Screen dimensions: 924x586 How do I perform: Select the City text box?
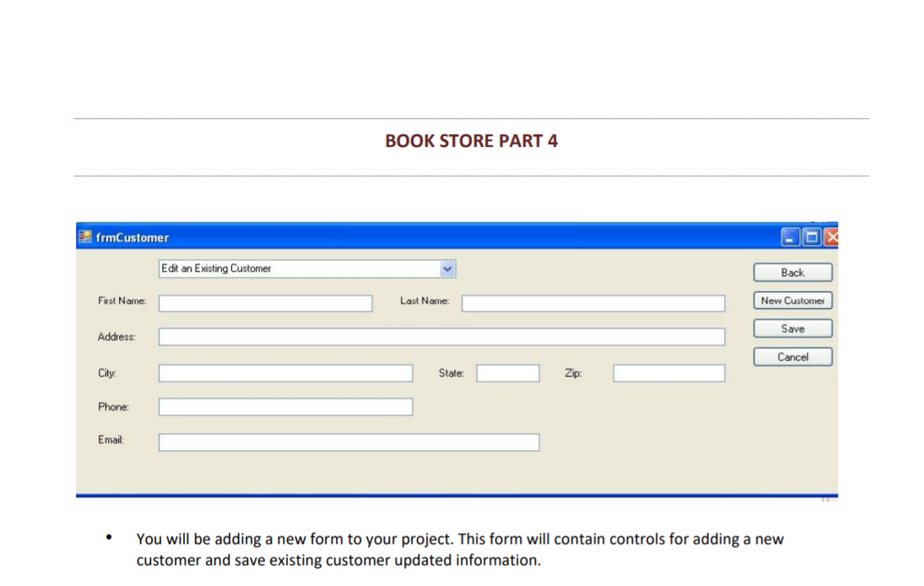(285, 372)
